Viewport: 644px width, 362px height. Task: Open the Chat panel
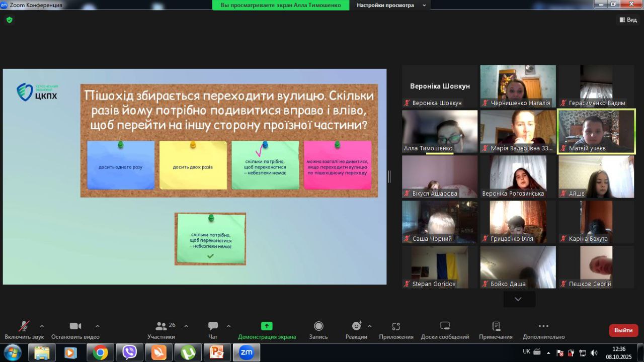point(213,326)
